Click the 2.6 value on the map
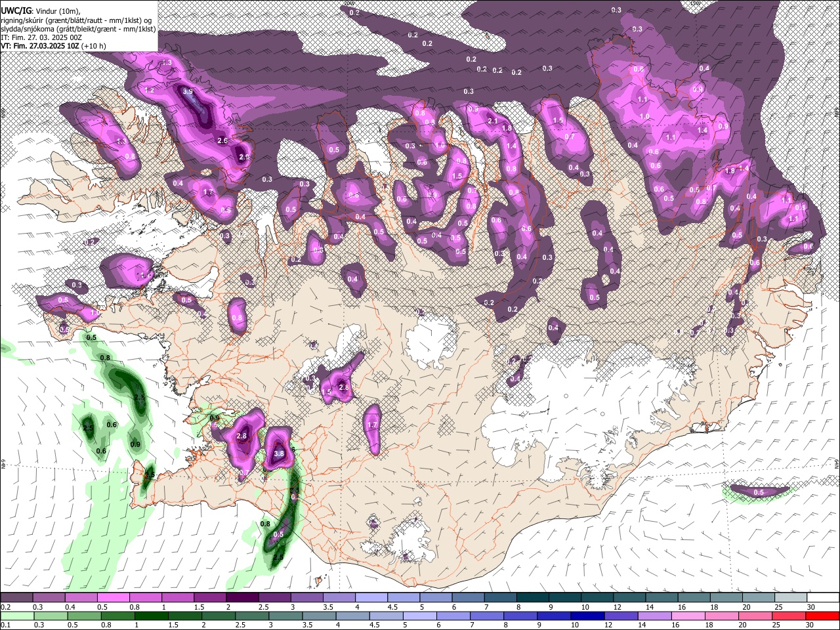 tap(222, 140)
